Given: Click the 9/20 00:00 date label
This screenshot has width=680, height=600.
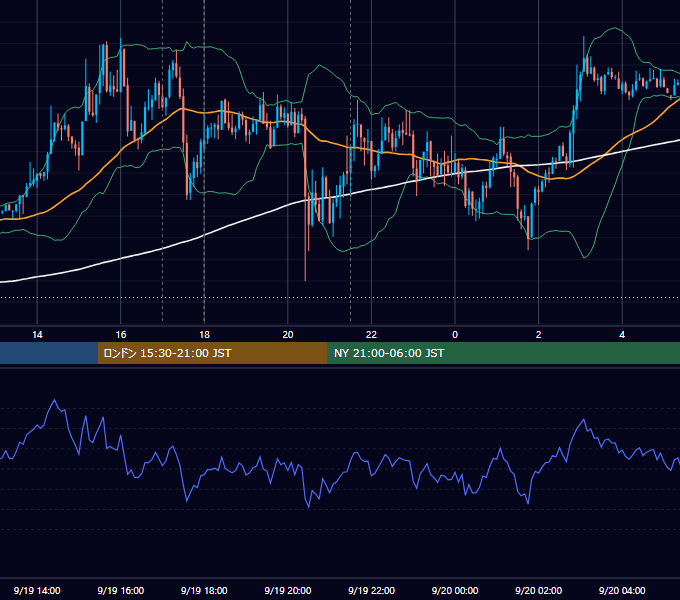Looking at the screenshot, I should [x=455, y=590].
